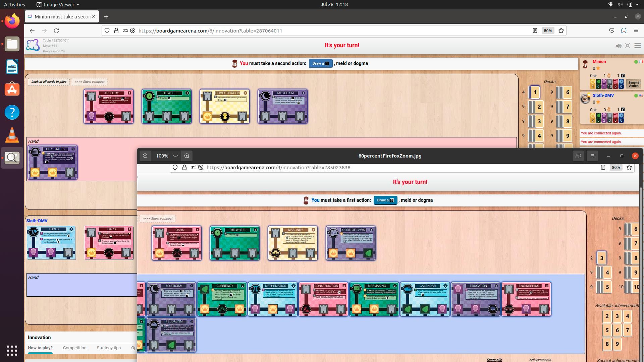Expand Show compact view option
The height and width of the screenshot is (362, 644).
90,82
